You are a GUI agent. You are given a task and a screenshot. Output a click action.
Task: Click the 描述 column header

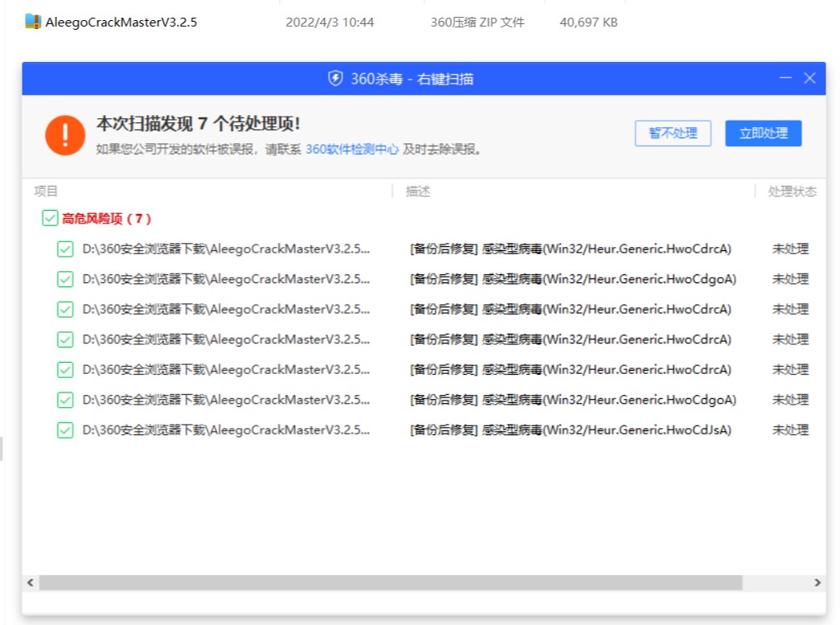click(x=418, y=191)
